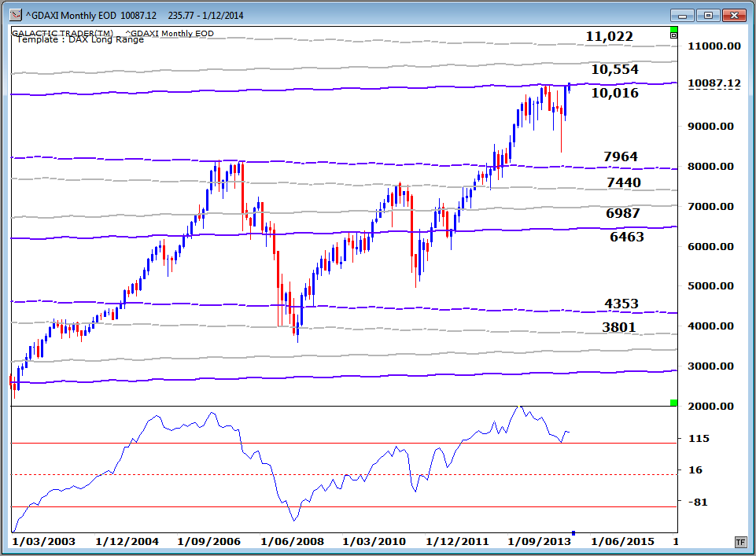
Task: Click the ^GDAXI Monthly EOD chart heading
Action: pyautogui.click(x=169, y=33)
